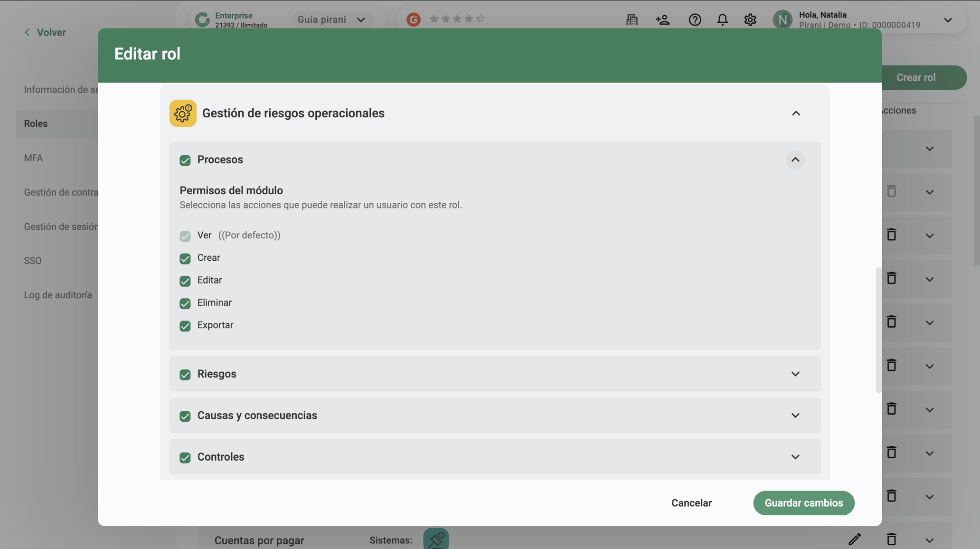The width and height of the screenshot is (980, 549).
Task: Open the user account dropdown arrow
Action: pyautogui.click(x=948, y=20)
